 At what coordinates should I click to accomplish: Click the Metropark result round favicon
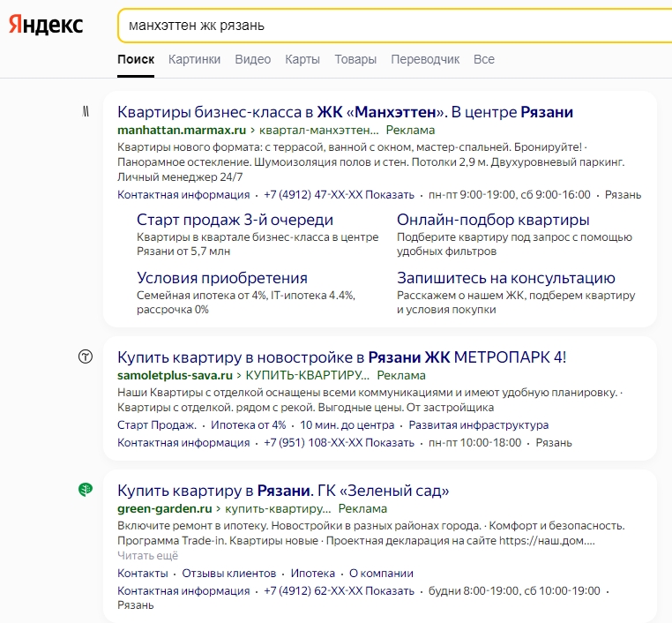click(86, 357)
